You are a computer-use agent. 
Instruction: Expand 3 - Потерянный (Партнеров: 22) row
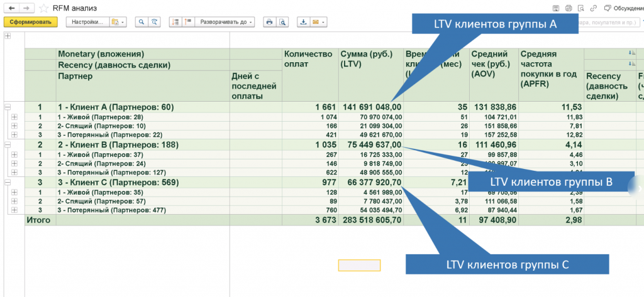click(15, 134)
